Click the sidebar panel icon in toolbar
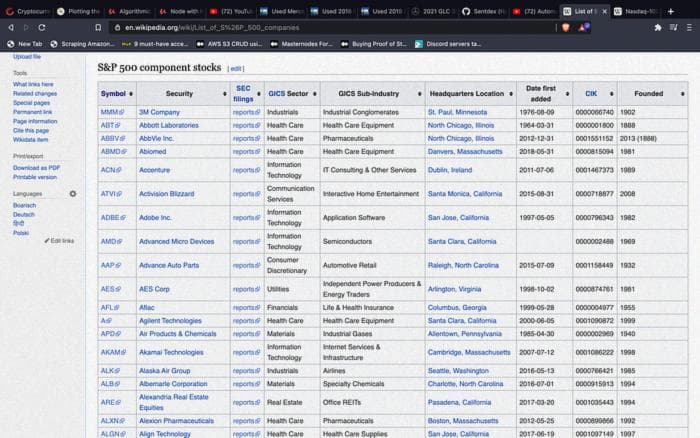700x438 pixels. [x=674, y=28]
